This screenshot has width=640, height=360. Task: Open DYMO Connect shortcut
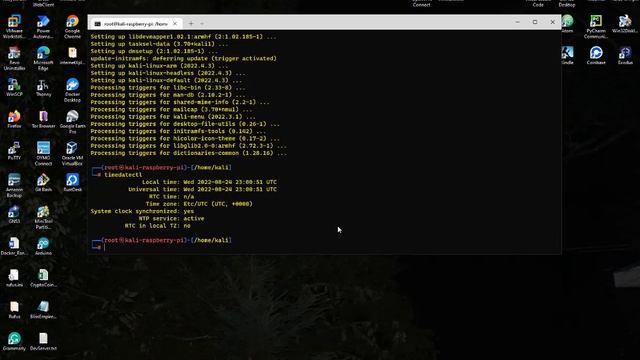coord(43,154)
